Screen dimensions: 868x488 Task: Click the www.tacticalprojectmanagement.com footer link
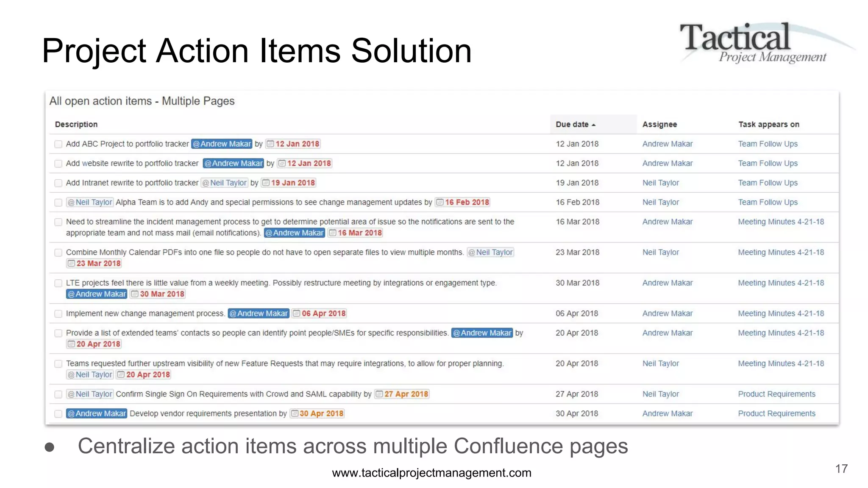click(x=431, y=473)
